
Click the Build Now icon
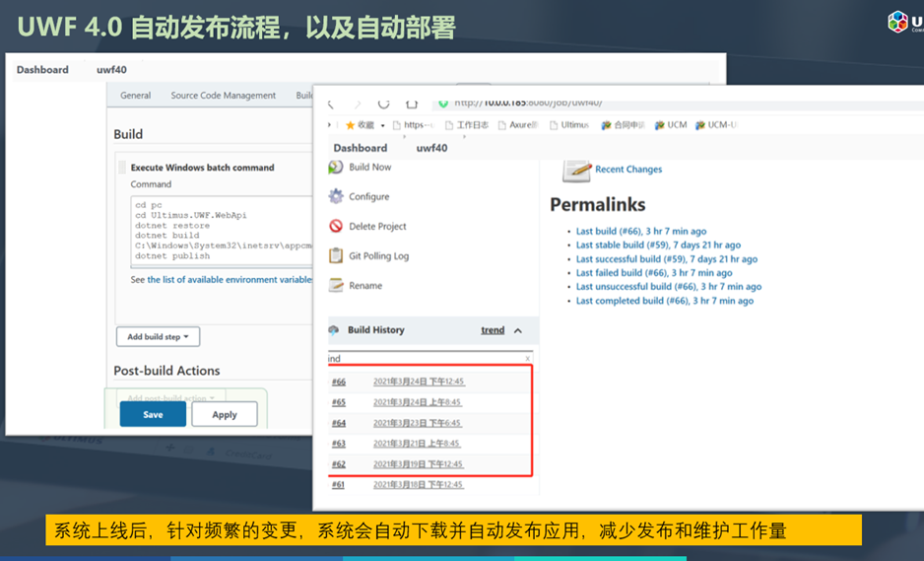pyautogui.click(x=336, y=168)
